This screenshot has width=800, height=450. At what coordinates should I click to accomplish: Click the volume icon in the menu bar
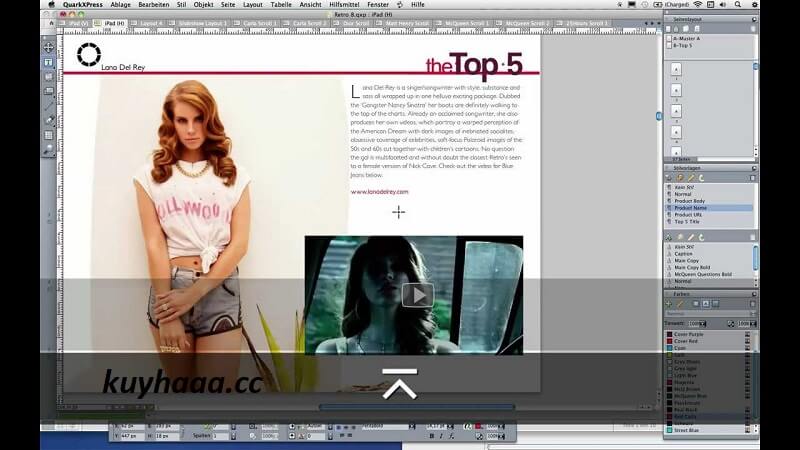pos(723,5)
